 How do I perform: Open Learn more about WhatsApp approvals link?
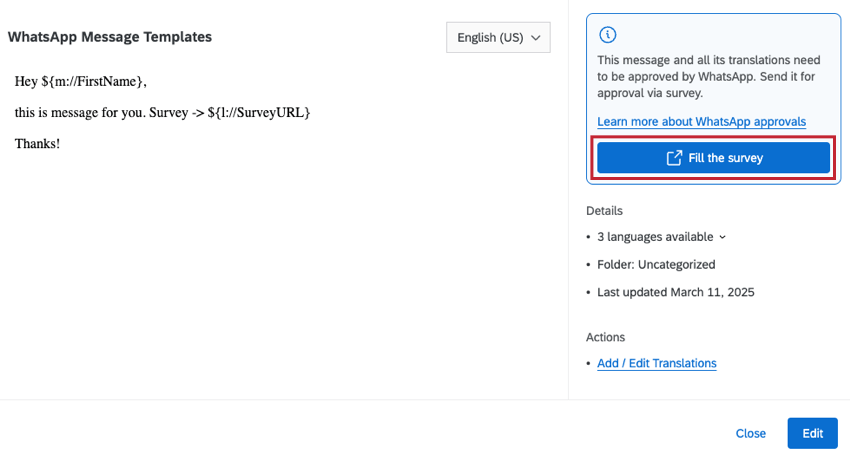click(x=701, y=122)
